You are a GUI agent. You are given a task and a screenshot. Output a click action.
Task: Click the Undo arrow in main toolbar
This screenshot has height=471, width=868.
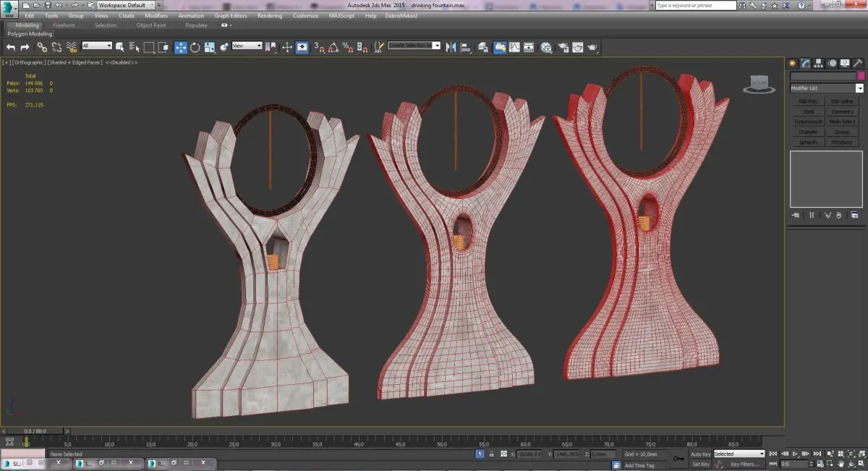[11, 47]
